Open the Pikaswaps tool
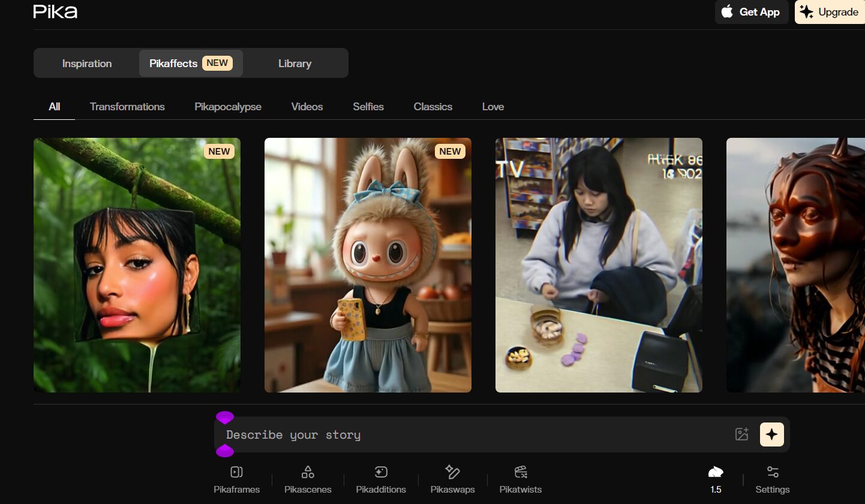The width and height of the screenshot is (865, 504). [452, 479]
